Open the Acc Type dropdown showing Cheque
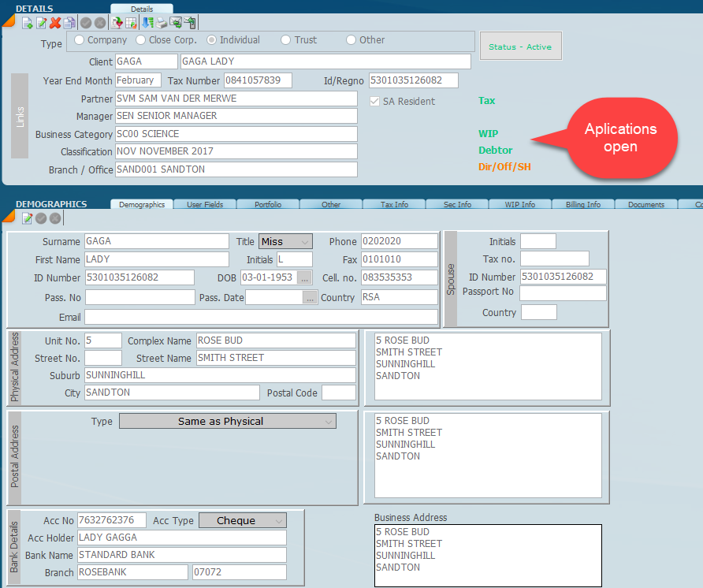 coord(242,520)
